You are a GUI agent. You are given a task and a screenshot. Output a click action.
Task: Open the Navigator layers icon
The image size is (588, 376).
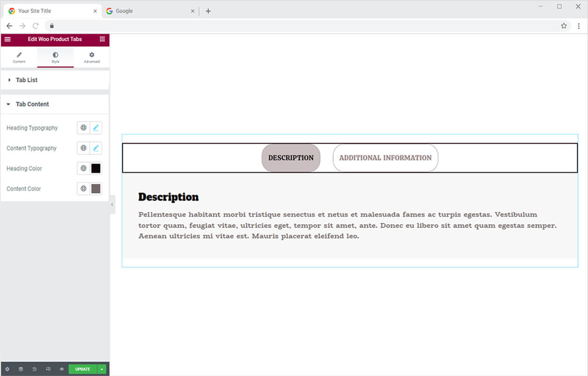coord(21,369)
